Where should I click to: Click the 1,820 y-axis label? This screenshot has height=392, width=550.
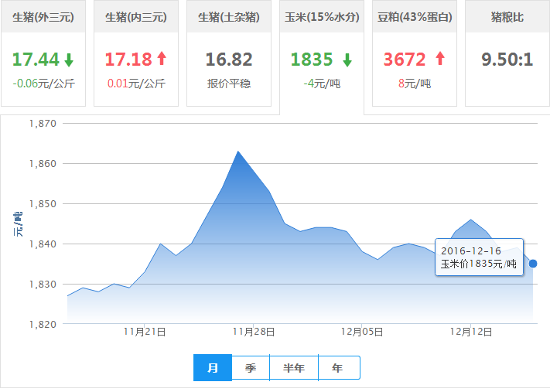click(43, 324)
